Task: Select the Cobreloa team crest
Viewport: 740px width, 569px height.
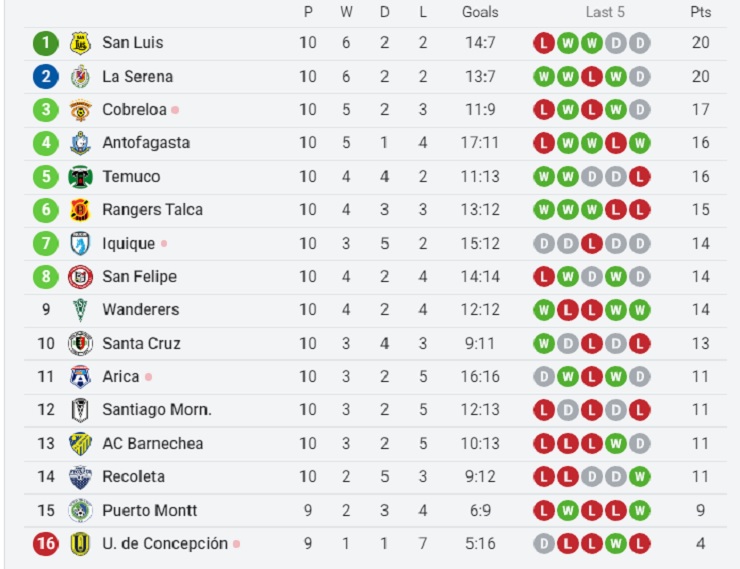Action: point(80,110)
